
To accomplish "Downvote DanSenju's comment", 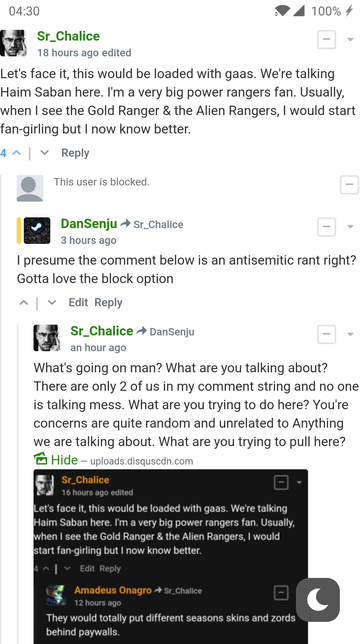I will tap(52, 303).
